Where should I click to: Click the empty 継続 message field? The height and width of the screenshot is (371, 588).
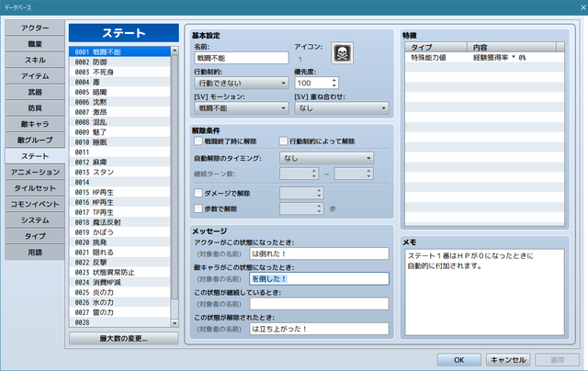pyautogui.click(x=319, y=304)
